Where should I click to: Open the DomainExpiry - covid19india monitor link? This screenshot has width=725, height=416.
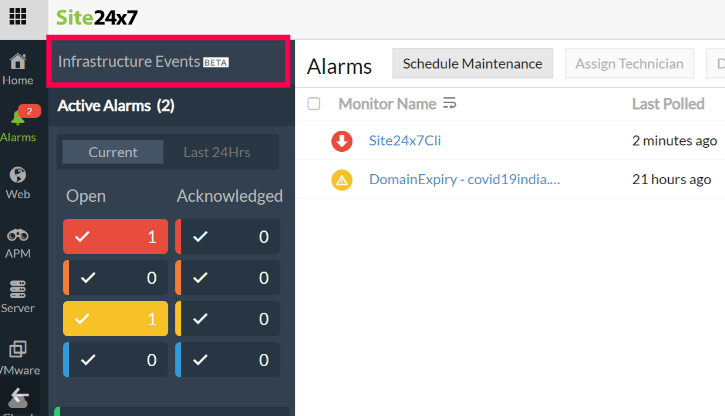pyautogui.click(x=465, y=179)
